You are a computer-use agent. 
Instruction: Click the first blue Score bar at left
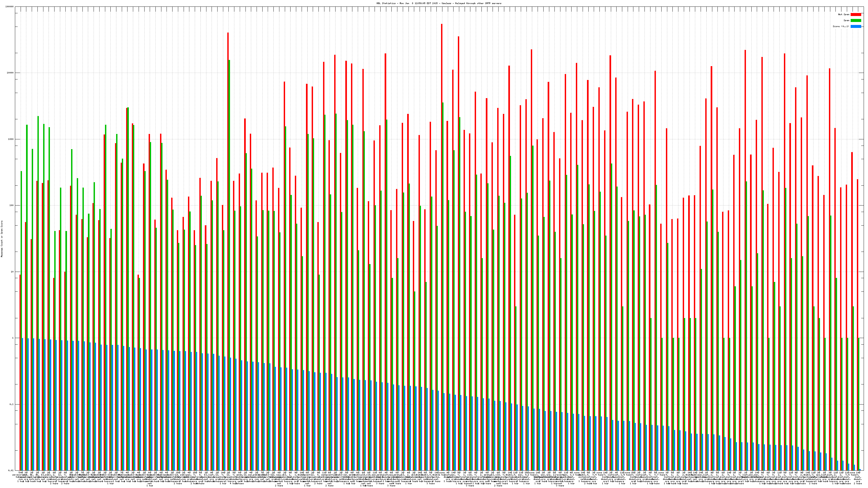[x=22, y=404]
